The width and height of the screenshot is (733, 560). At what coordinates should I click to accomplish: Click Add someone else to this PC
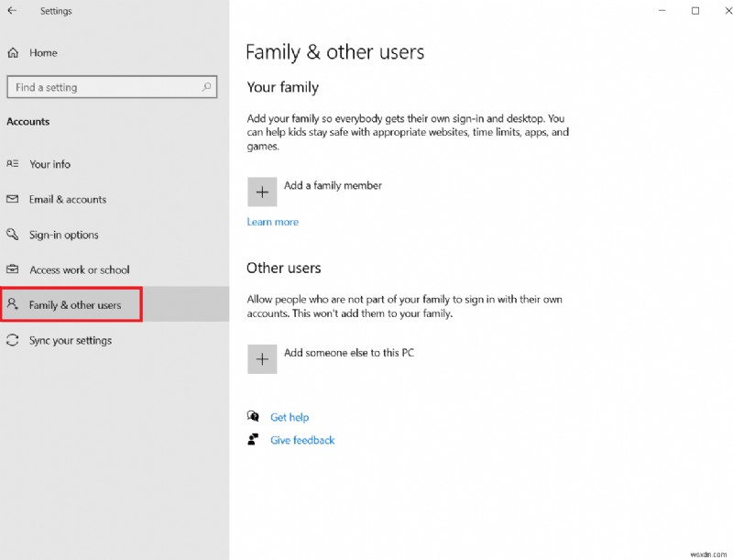coord(350,352)
